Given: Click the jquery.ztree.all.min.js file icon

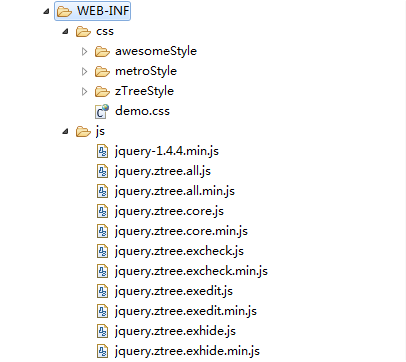Looking at the screenshot, I should click(102, 191).
